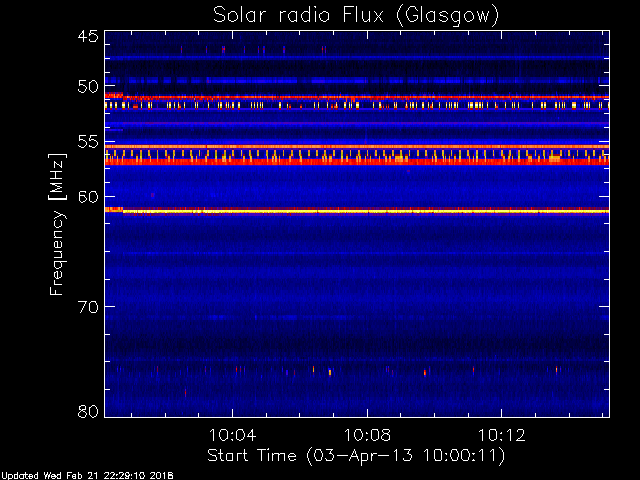The width and height of the screenshot is (640, 480).
Task: Click the thick red band near 57 MHz
Action: tap(357, 162)
